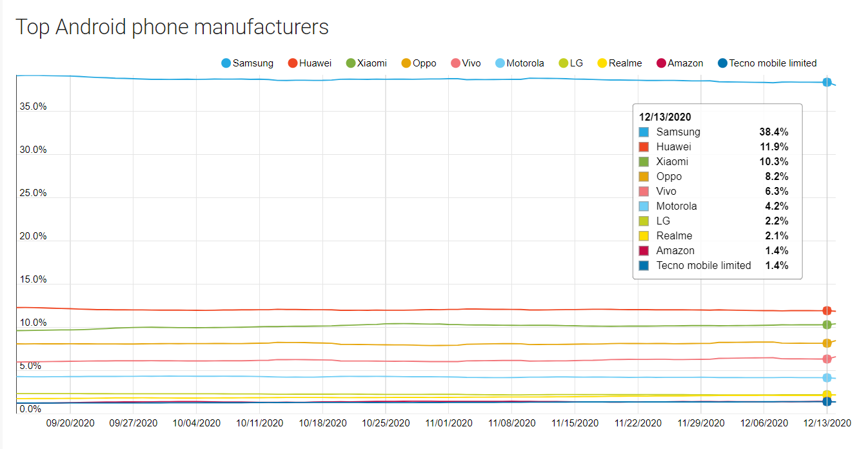Viewport: 868px width, 449px height.
Task: Click the 10/25/2020 date axis label
Action: tap(386, 423)
